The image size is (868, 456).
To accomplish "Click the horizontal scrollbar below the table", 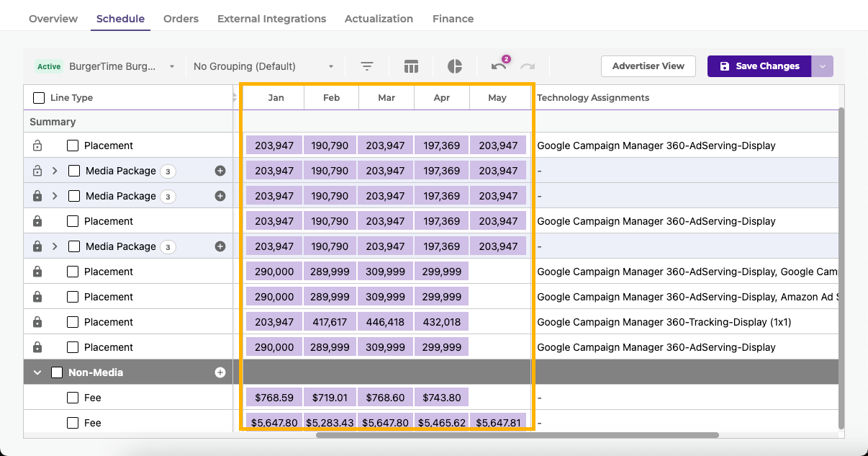I will [x=517, y=435].
